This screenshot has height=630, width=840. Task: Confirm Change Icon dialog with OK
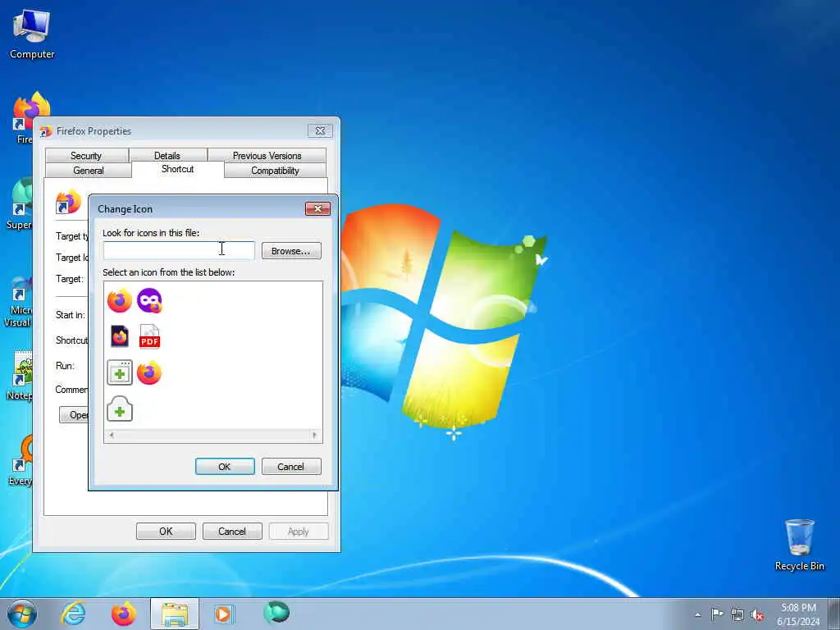(225, 467)
